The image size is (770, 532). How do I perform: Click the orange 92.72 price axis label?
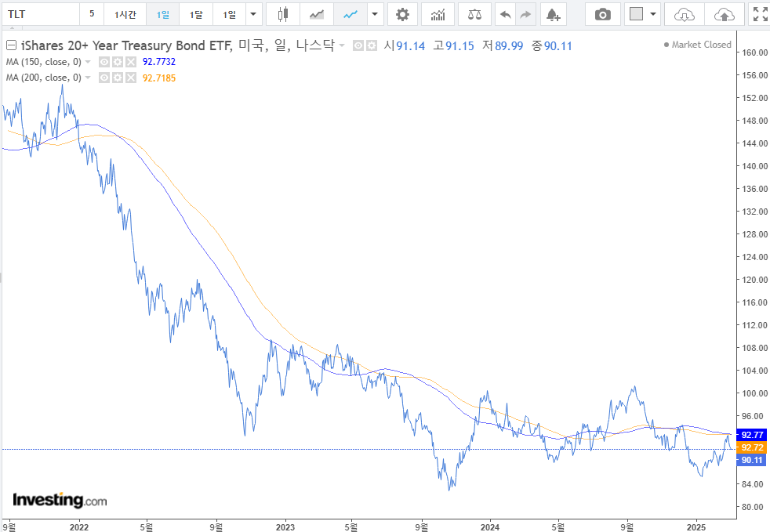coord(752,447)
